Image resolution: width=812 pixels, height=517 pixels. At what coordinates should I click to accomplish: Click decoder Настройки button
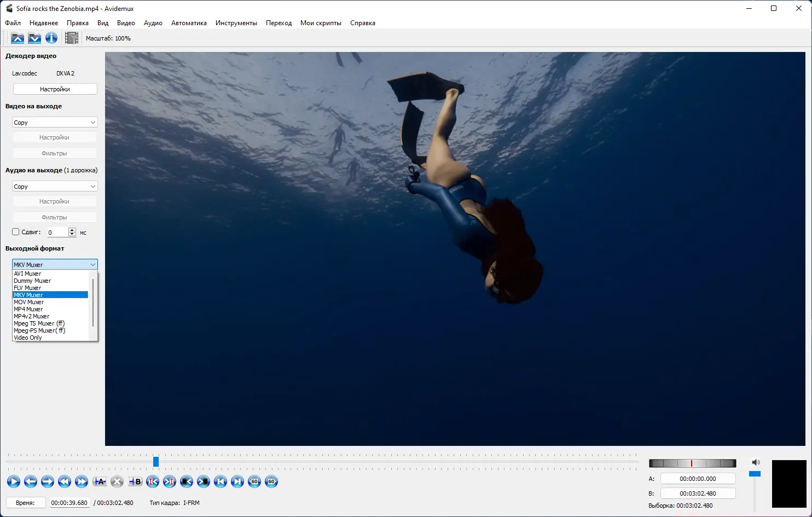(x=55, y=89)
